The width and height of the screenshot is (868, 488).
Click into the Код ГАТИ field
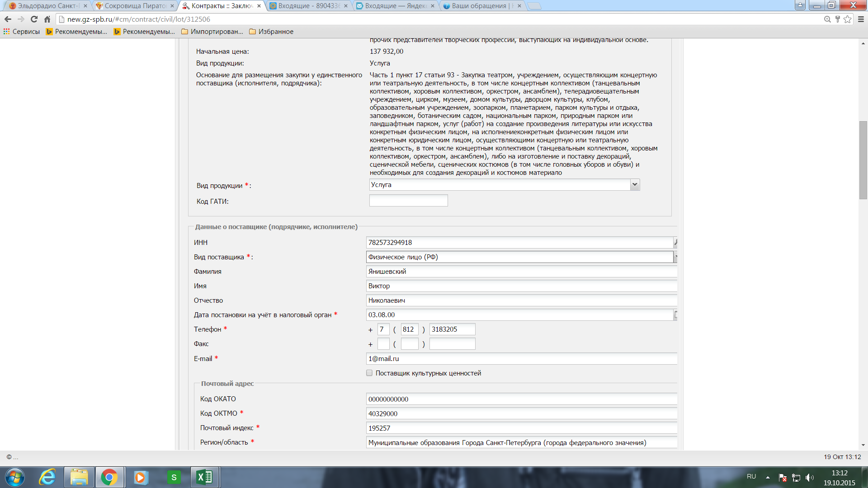408,201
